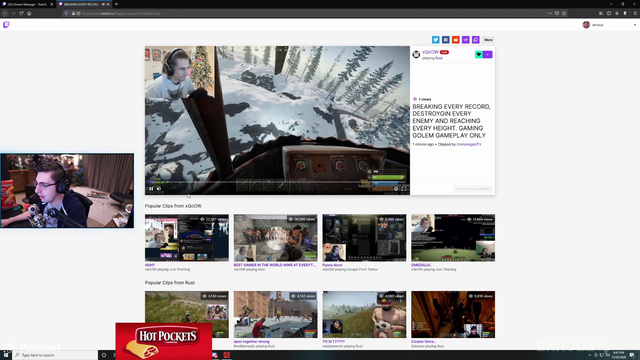This screenshot has width=640, height=360.
Task: Open clipper UnmanagedTV profile link
Action: pyautogui.click(x=469, y=144)
